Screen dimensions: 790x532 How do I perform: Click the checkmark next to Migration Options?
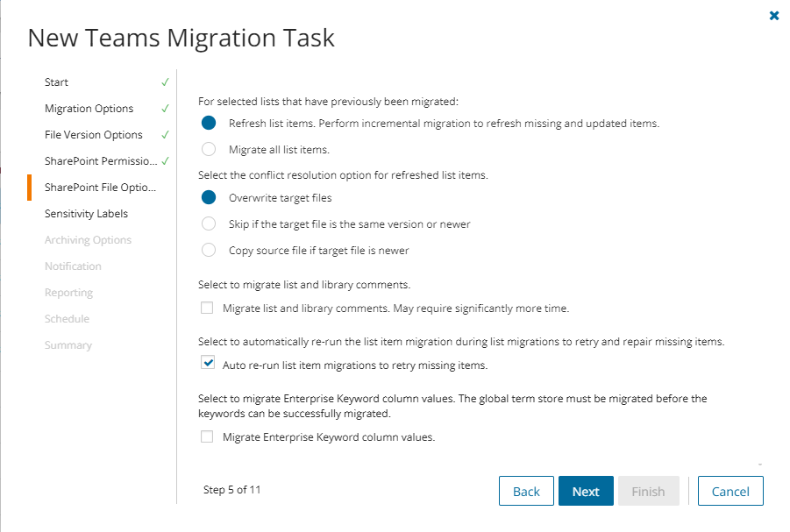[x=165, y=109]
